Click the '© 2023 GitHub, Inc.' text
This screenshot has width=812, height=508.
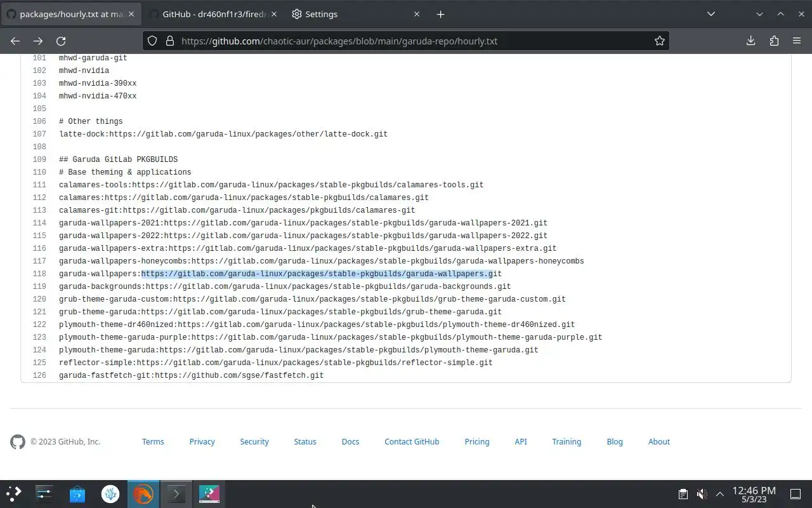pyautogui.click(x=65, y=441)
